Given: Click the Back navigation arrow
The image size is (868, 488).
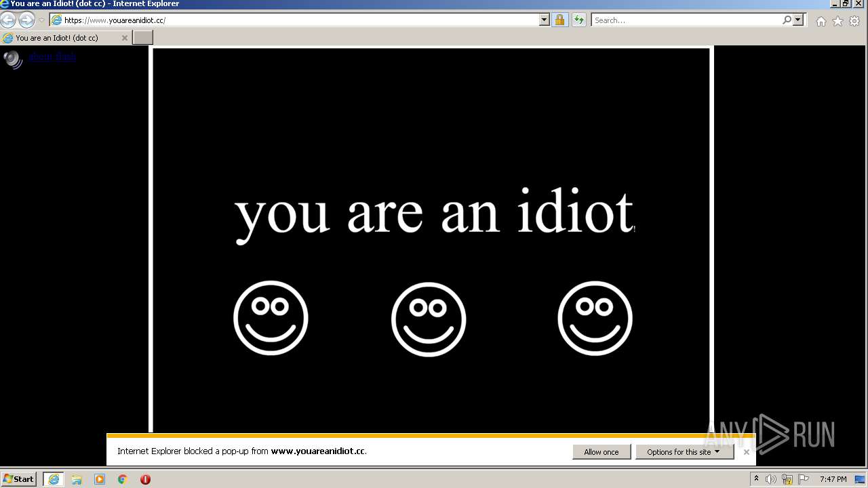Looking at the screenshot, I should pyautogui.click(x=8, y=20).
